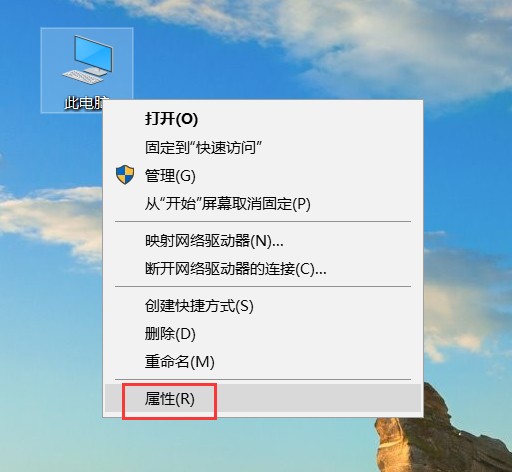Click the admin shield icon beside 管理(G)
This screenshot has height=472, width=512.
pyautogui.click(x=125, y=175)
